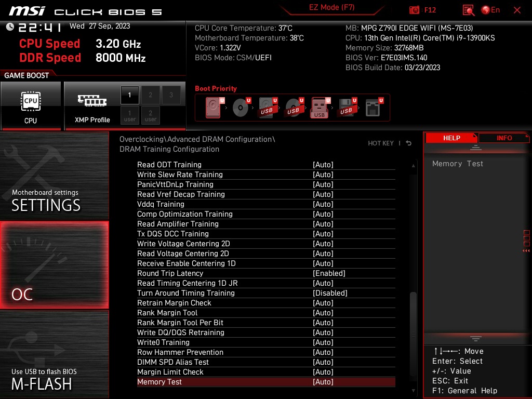532x399 pixels.
Task: Select Write DQ/DQS Retraining row
Action: tap(266, 332)
